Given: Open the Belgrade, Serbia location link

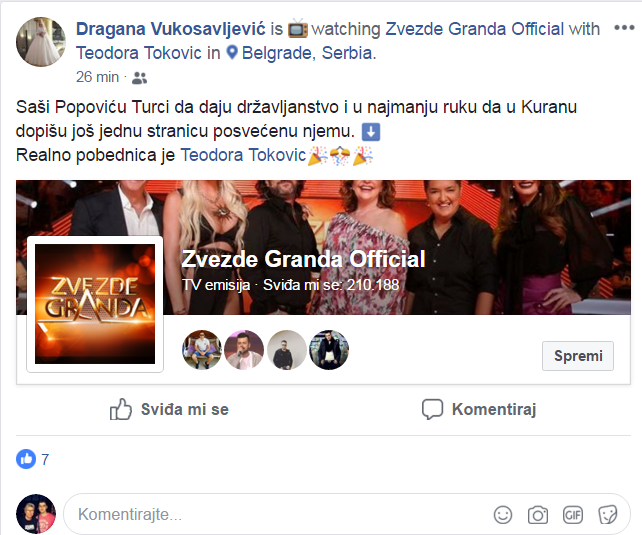Looking at the screenshot, I should pyautogui.click(x=309, y=53).
